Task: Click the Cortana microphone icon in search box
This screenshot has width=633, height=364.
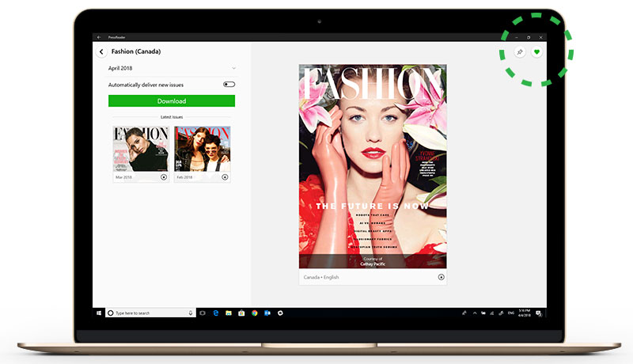Action: [x=191, y=313]
